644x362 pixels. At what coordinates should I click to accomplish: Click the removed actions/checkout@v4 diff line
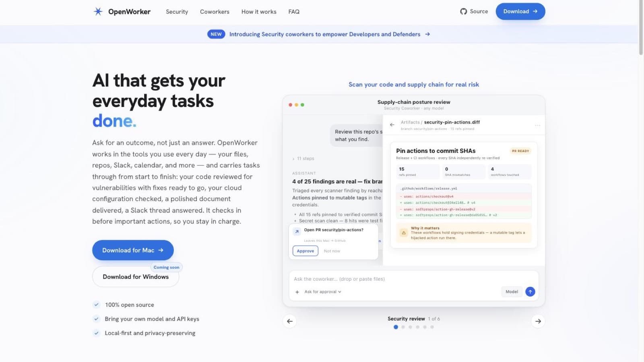[x=464, y=197]
